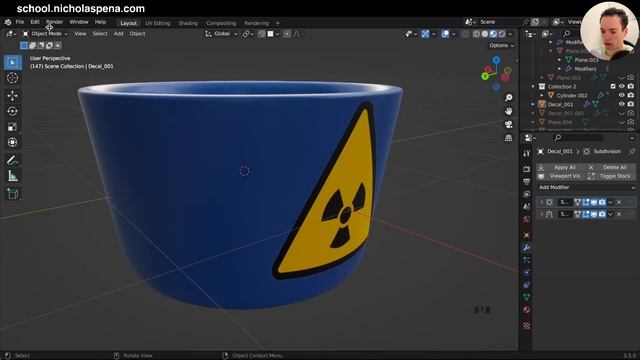Viewport: 640px width, 360px height.
Task: Select the Select Box tool
Action: point(13,62)
